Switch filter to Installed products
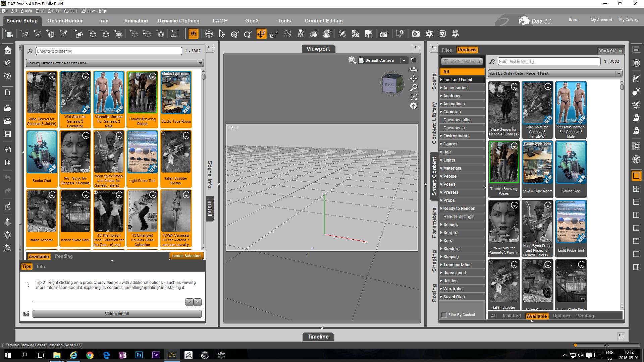The width and height of the screenshot is (644, 362). coord(511,316)
